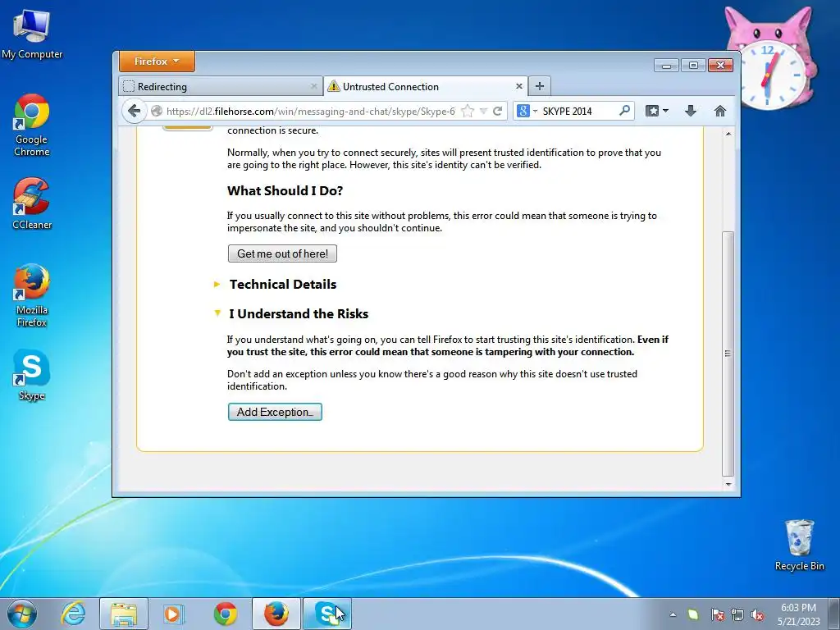Viewport: 840px width, 630px height.
Task: Click the Get me out of here! button
Action: coord(282,253)
